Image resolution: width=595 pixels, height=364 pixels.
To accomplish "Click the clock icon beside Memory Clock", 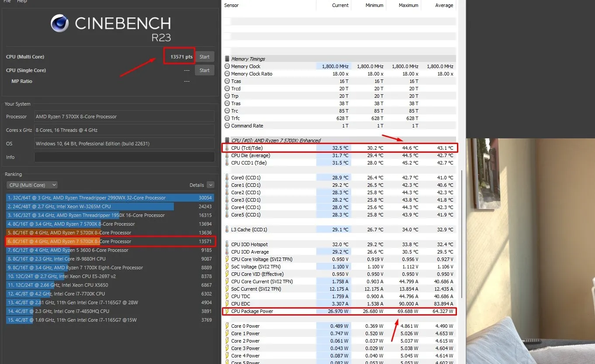I will (227, 66).
